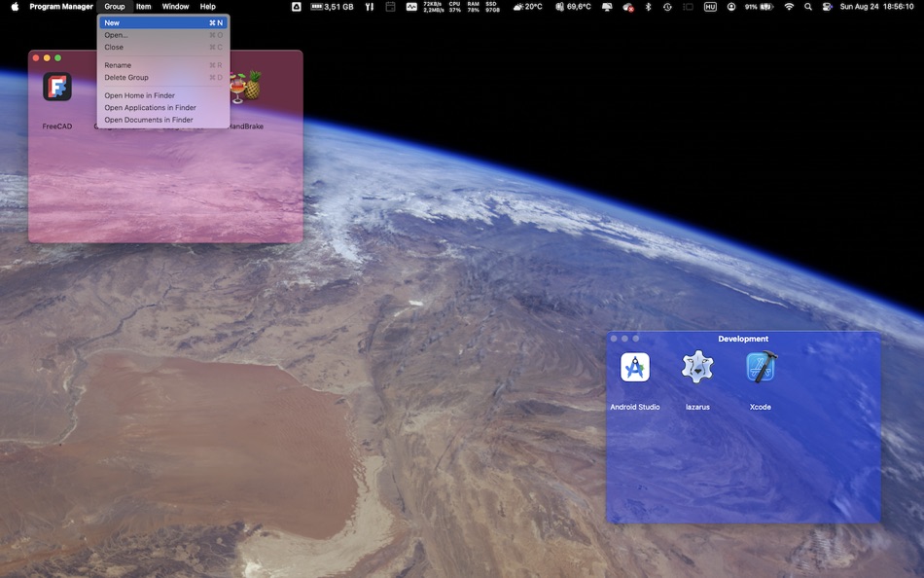This screenshot has width=924, height=578.
Task: Launch the lazarus app icon
Action: tap(697, 366)
